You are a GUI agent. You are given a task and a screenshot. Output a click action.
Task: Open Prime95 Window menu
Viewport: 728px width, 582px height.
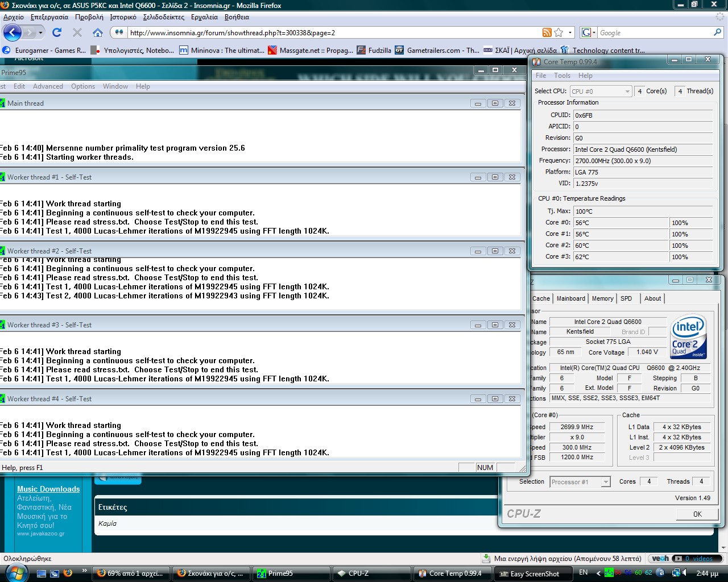(x=115, y=86)
